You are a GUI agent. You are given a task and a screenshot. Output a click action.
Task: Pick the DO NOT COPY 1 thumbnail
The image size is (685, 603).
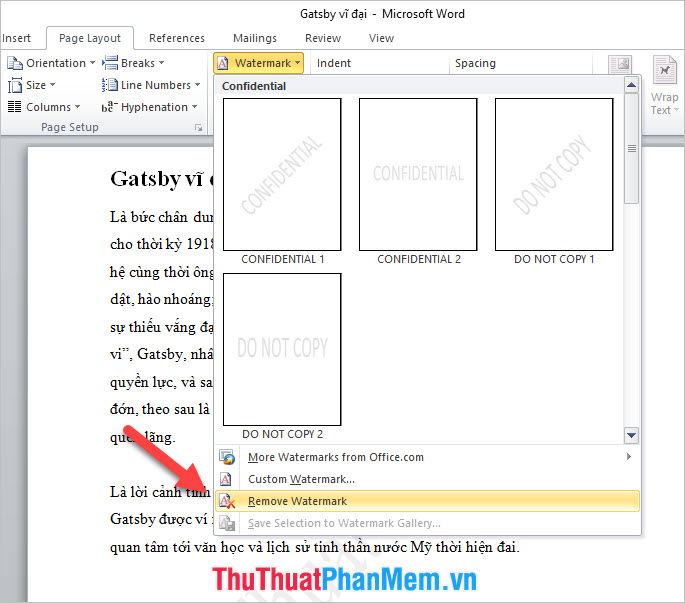[x=554, y=174]
